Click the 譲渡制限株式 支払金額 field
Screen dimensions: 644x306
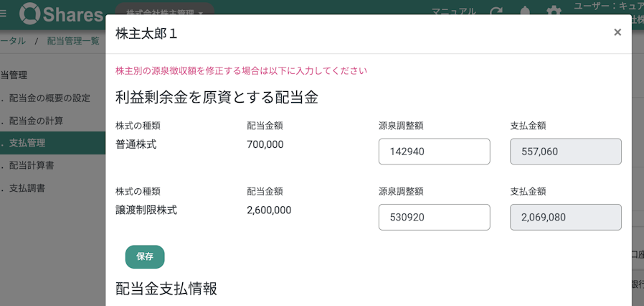coord(566,217)
